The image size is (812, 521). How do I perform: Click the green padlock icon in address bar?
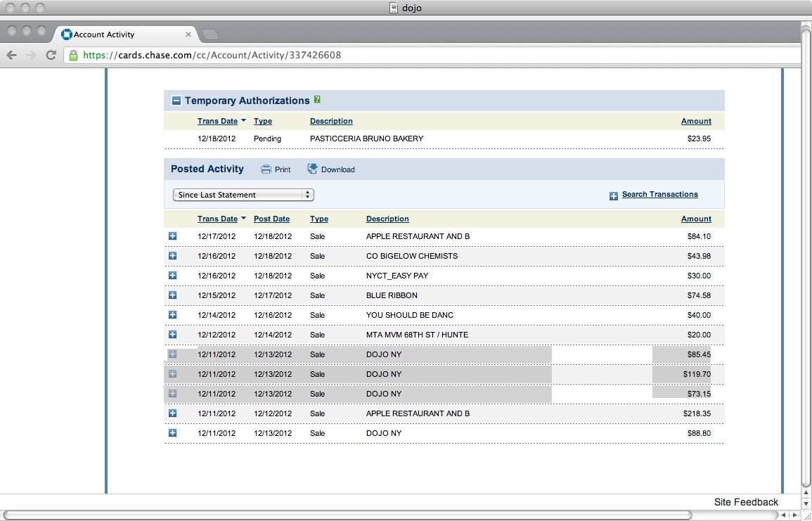coord(73,55)
